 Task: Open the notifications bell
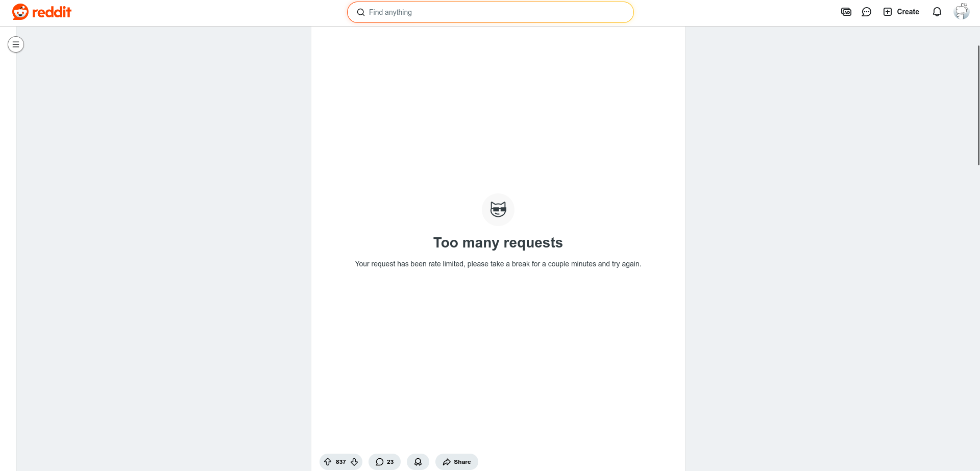click(x=937, y=12)
